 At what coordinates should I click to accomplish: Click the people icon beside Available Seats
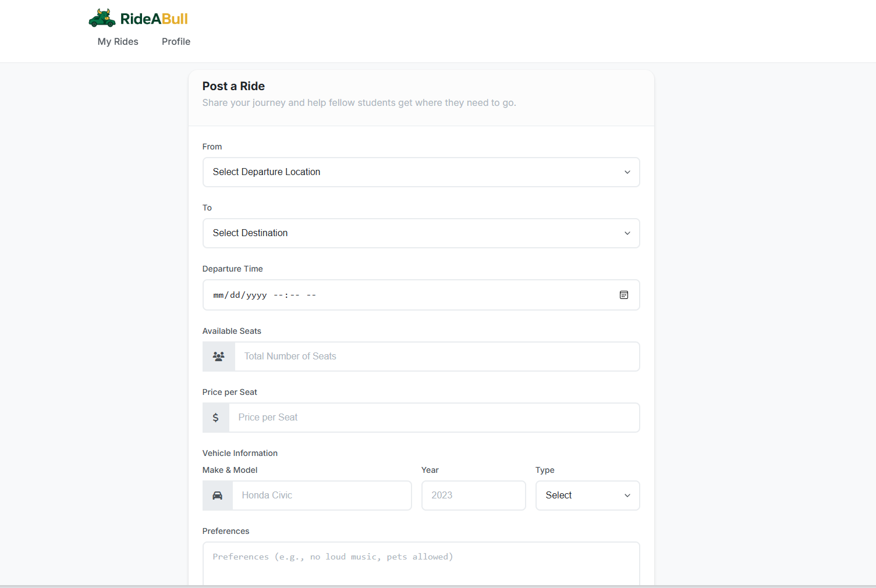pos(219,357)
